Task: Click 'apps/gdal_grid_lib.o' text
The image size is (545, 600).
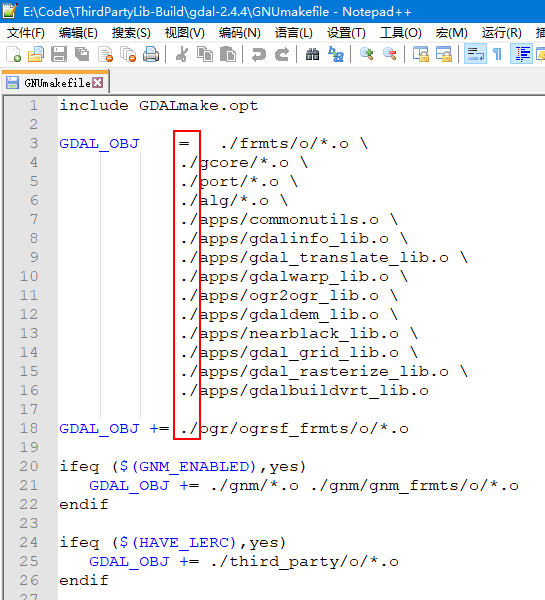Action: click(299, 352)
